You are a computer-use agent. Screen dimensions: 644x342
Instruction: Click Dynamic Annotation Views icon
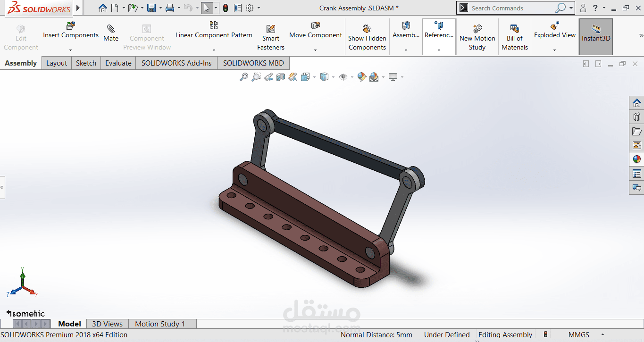click(x=293, y=77)
